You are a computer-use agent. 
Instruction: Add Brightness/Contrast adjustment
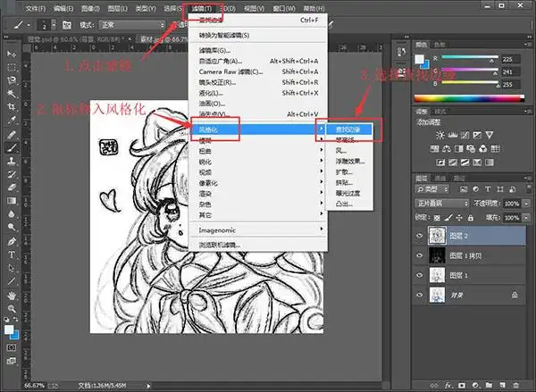click(x=440, y=135)
